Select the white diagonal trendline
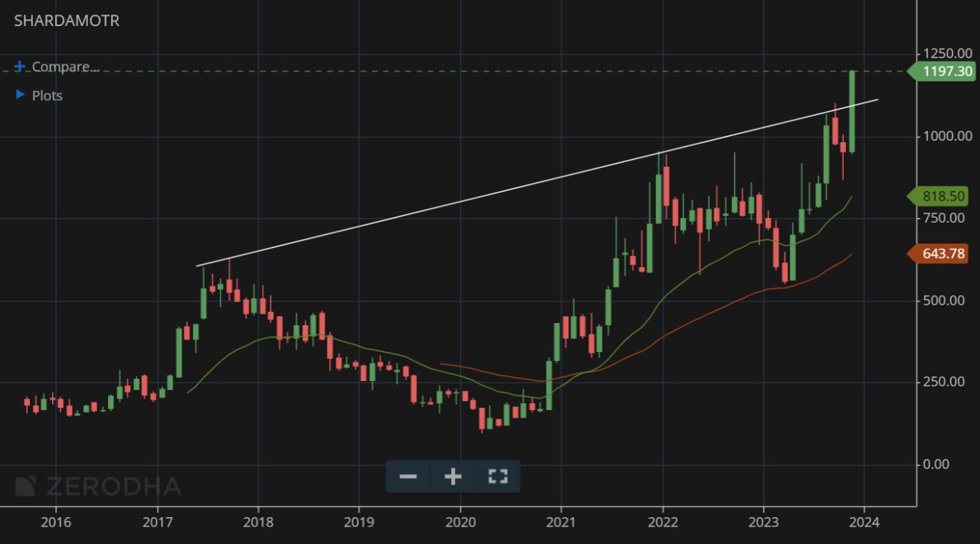Screen dimensions: 980x544 click(536, 182)
